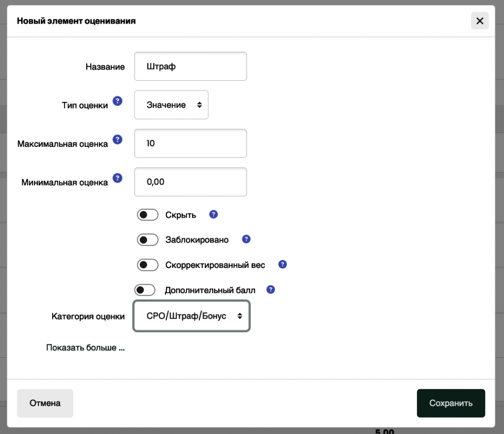Screen dimensions: 504x434
Task: Show help for Максимальная оценка
Action: coord(117,140)
